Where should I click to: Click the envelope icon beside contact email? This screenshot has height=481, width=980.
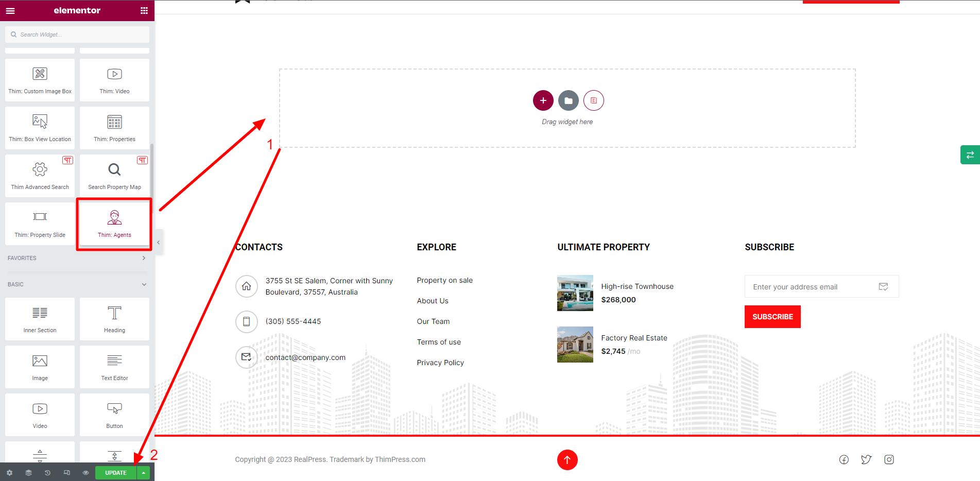point(246,357)
